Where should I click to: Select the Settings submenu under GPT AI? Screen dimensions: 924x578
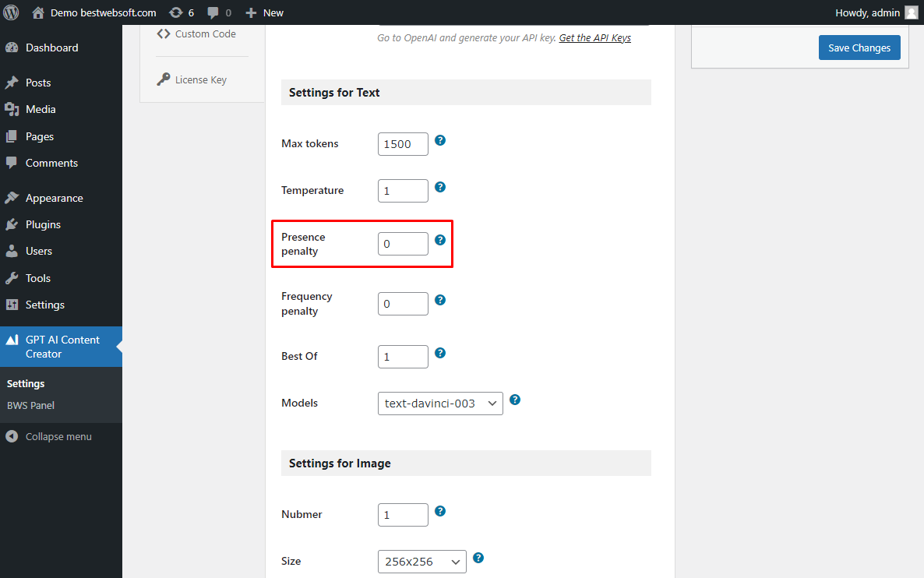26,383
